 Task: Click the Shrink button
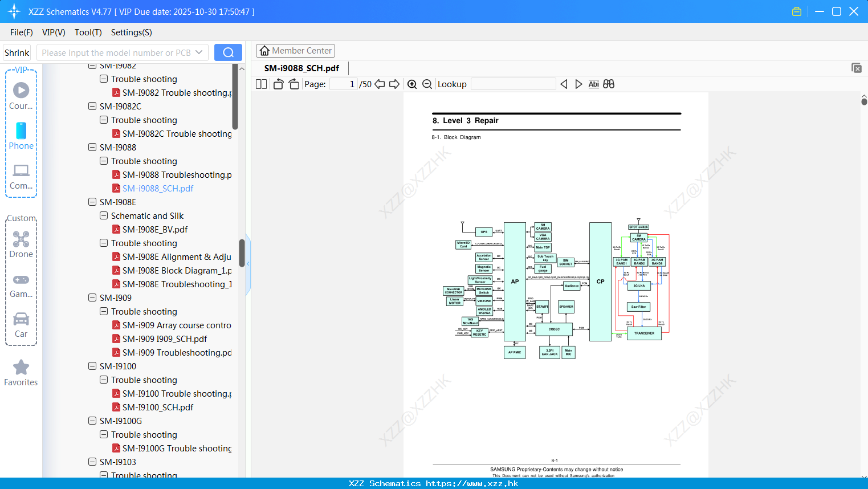pos(17,52)
